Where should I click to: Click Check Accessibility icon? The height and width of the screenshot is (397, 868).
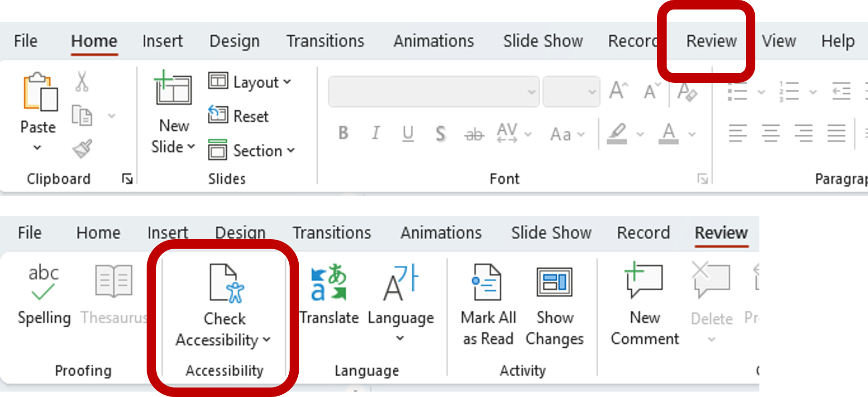(x=226, y=284)
